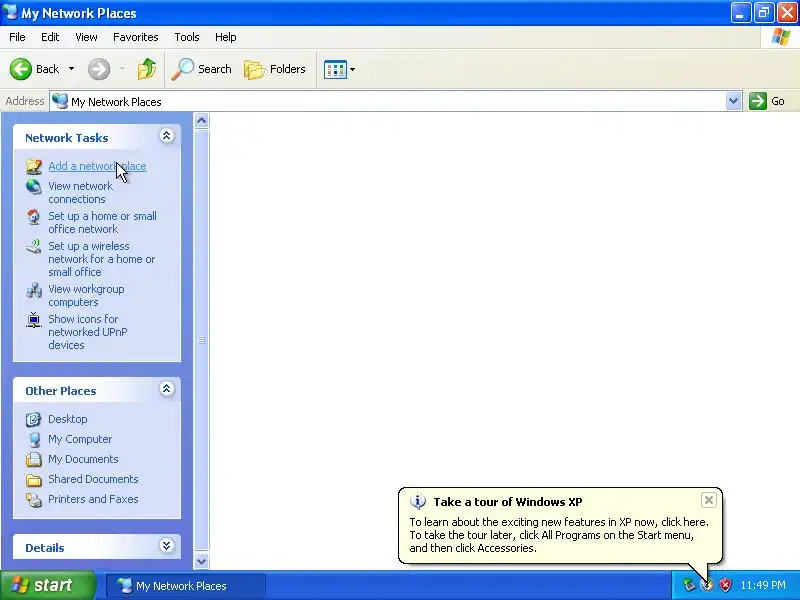Image resolution: width=800 pixels, height=600 pixels.
Task: Click the Add a network place icon
Action: point(34,166)
